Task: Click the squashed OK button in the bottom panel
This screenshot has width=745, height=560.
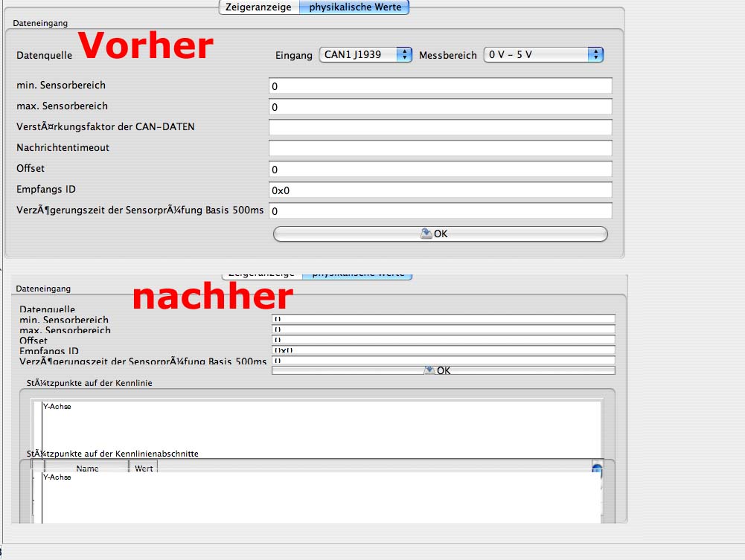Action: [x=444, y=370]
